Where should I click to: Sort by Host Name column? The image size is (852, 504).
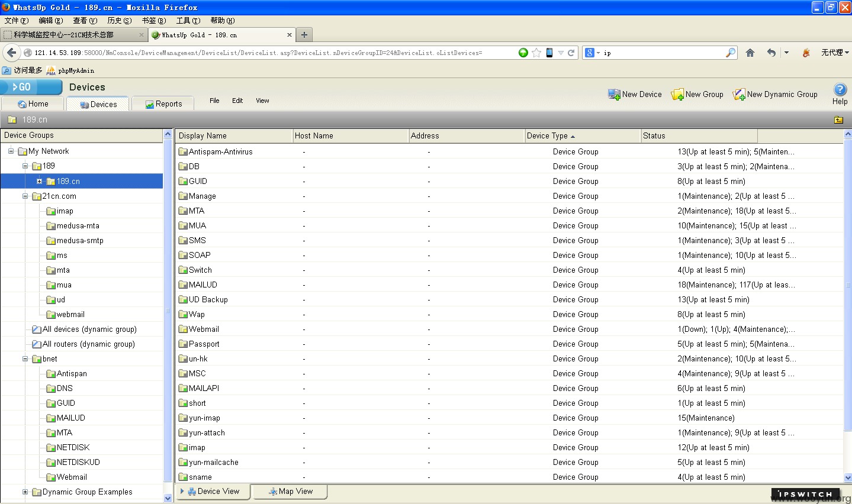(x=351, y=135)
